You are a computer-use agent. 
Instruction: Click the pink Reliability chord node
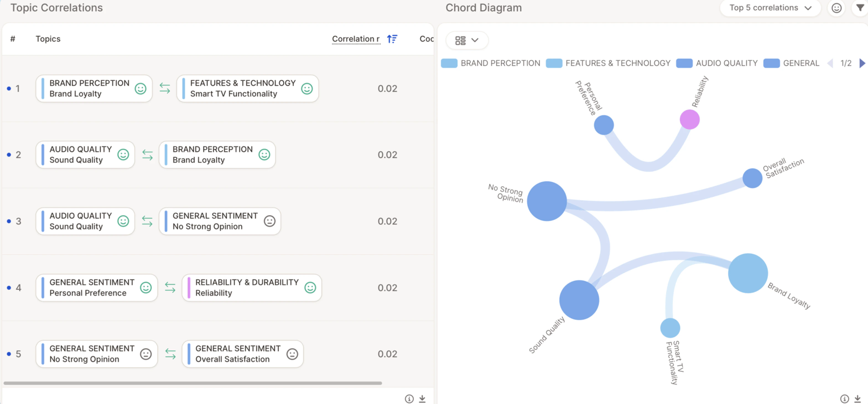coord(689,120)
